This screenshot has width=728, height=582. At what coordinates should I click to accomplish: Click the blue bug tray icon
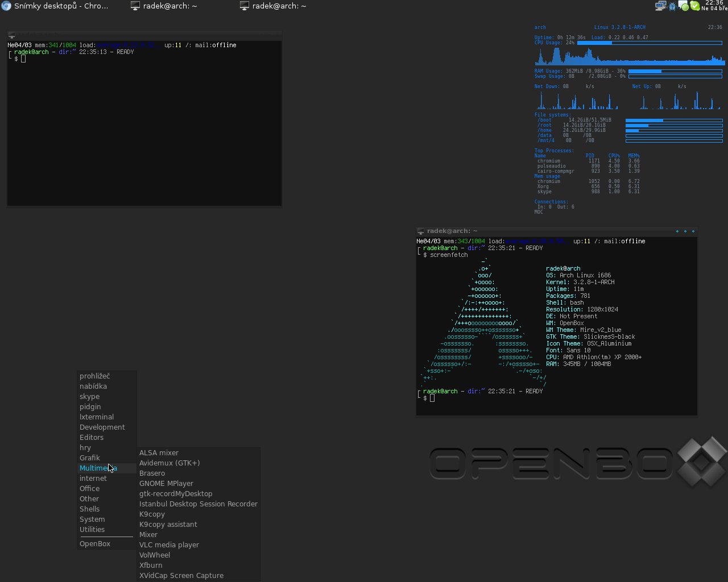pyautogui.click(x=672, y=6)
